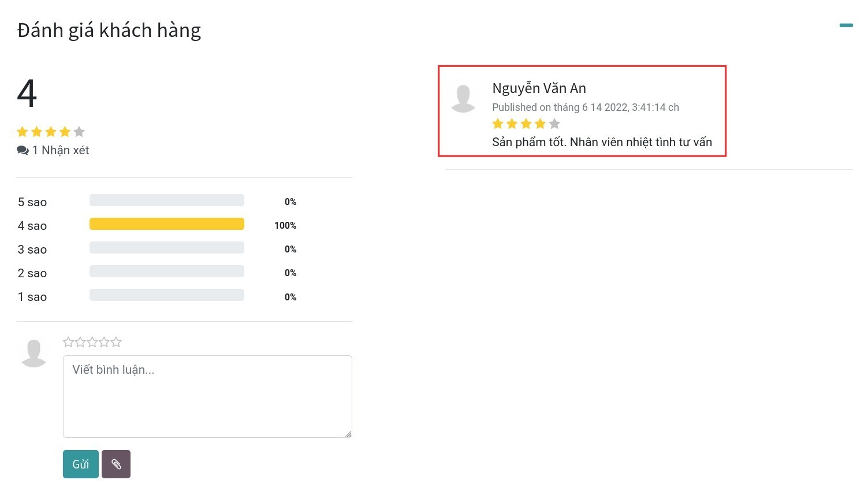Click the grey fifth star under average rating
The image size is (868, 491).
click(79, 132)
